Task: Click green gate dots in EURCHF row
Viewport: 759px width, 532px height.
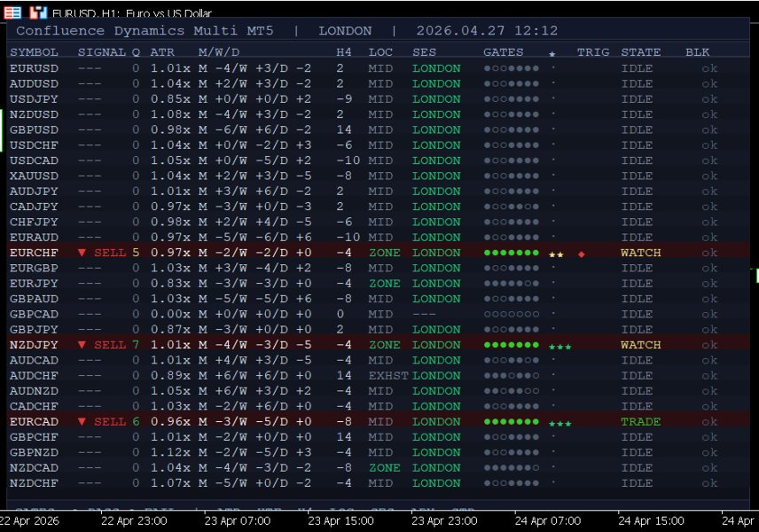Action: point(511,253)
